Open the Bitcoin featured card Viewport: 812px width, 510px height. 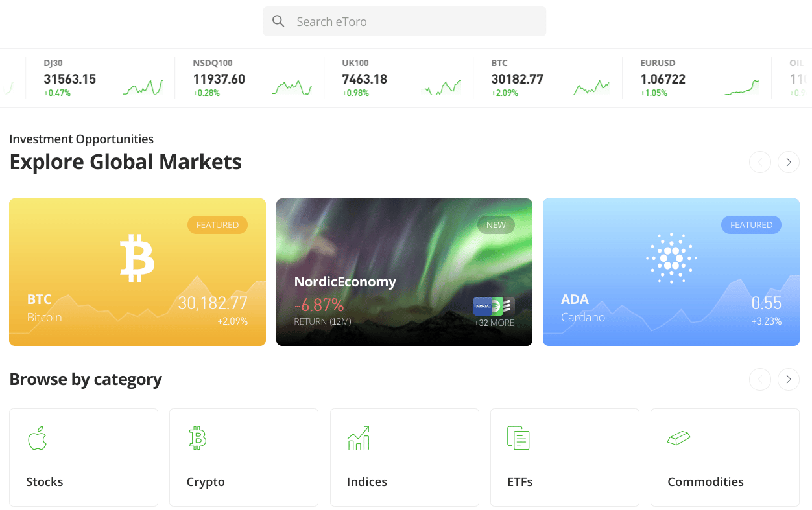pos(137,272)
